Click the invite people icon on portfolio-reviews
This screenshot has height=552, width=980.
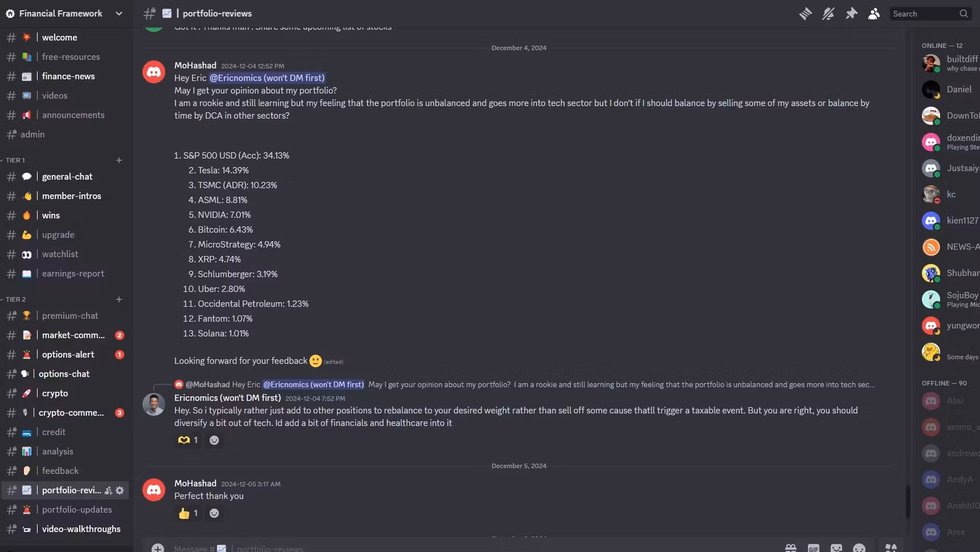coord(108,490)
